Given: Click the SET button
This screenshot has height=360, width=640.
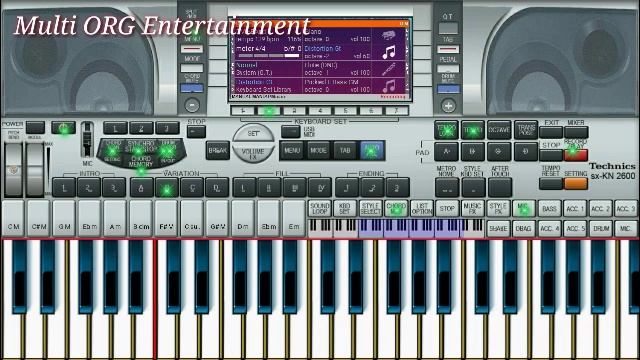Looking at the screenshot, I should (x=253, y=133).
